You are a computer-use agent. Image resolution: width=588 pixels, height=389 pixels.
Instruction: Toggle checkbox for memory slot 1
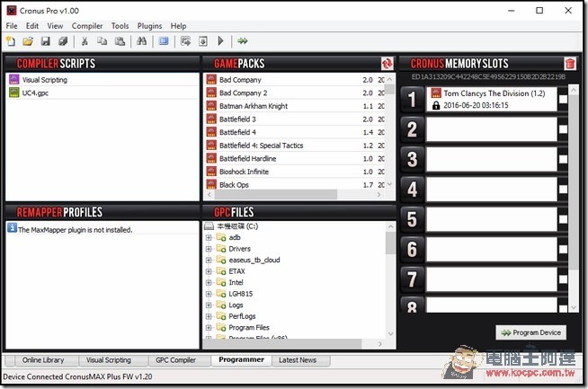click(x=563, y=99)
